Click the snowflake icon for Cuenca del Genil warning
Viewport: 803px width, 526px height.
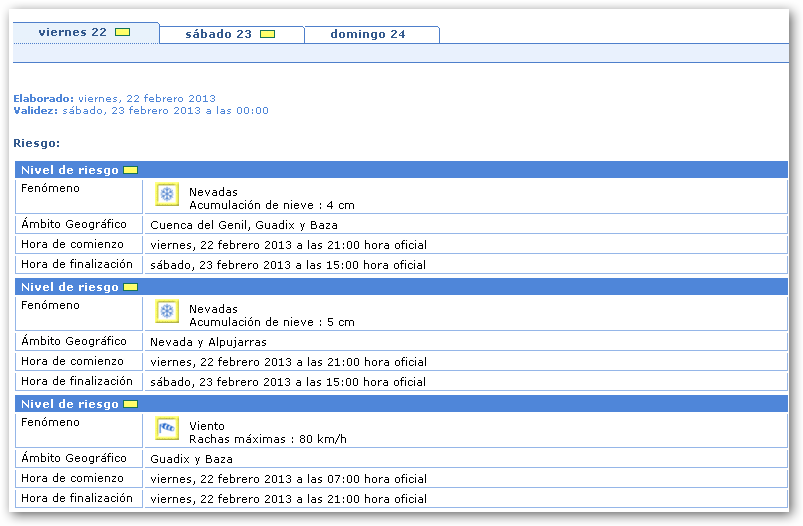[167, 194]
